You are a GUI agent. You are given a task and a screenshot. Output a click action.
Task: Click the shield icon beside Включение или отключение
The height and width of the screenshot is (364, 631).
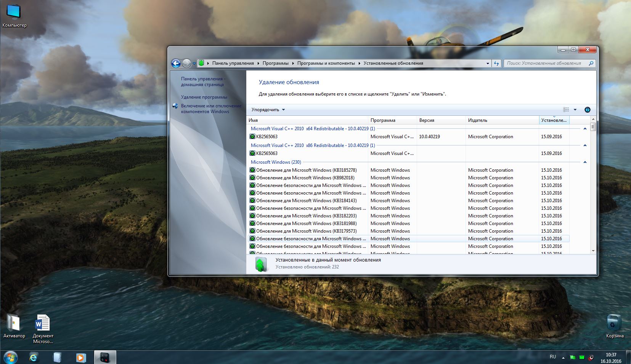point(175,106)
